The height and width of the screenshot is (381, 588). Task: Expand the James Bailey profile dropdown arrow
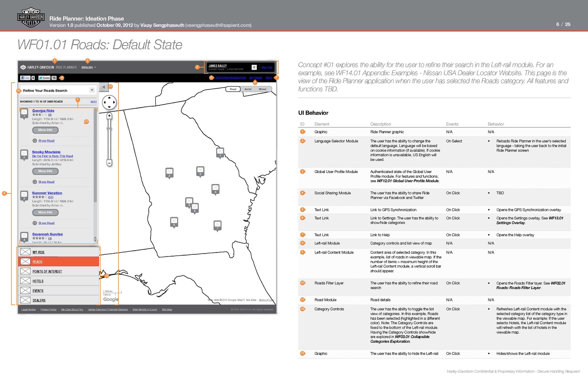point(254,67)
